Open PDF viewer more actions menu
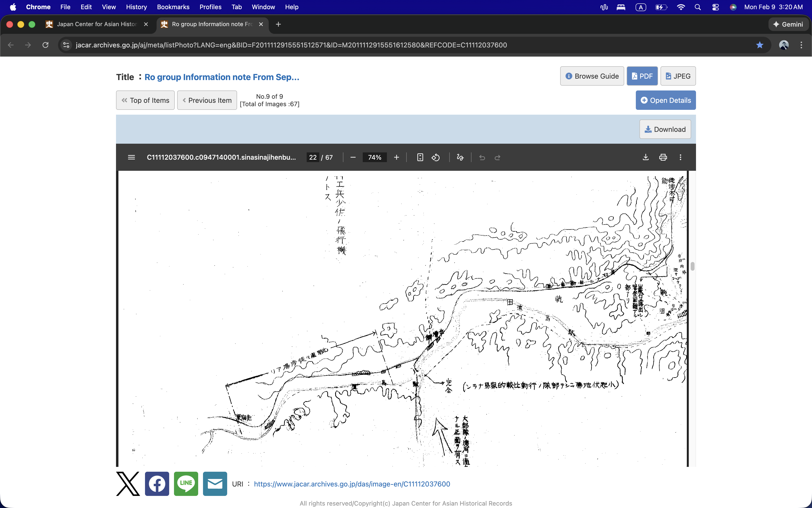The height and width of the screenshot is (508, 812). pyautogui.click(x=681, y=157)
